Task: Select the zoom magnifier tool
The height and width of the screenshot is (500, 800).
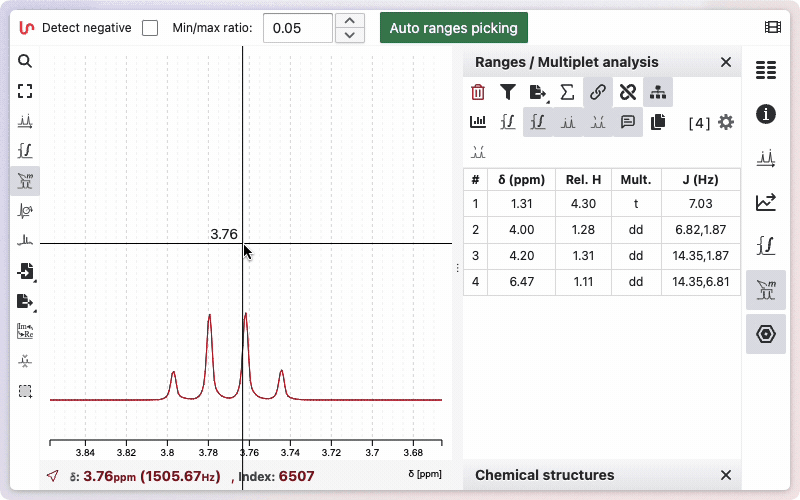Action: click(25, 61)
